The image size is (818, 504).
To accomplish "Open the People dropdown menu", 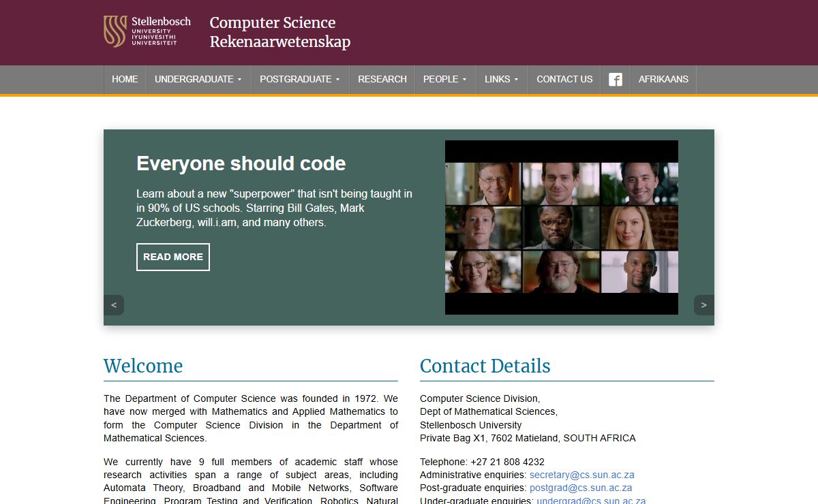I will (444, 80).
